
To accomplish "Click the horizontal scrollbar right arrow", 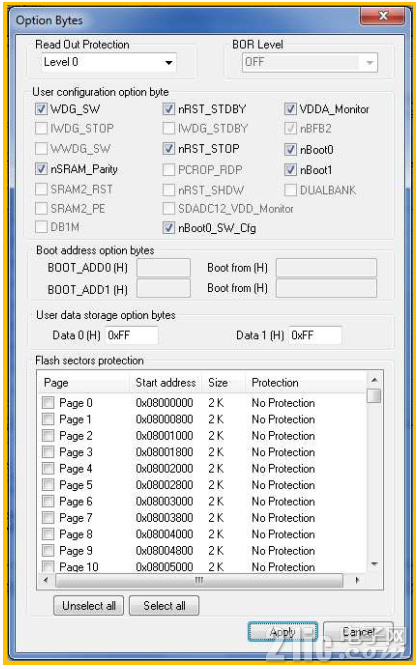I will click(357, 580).
